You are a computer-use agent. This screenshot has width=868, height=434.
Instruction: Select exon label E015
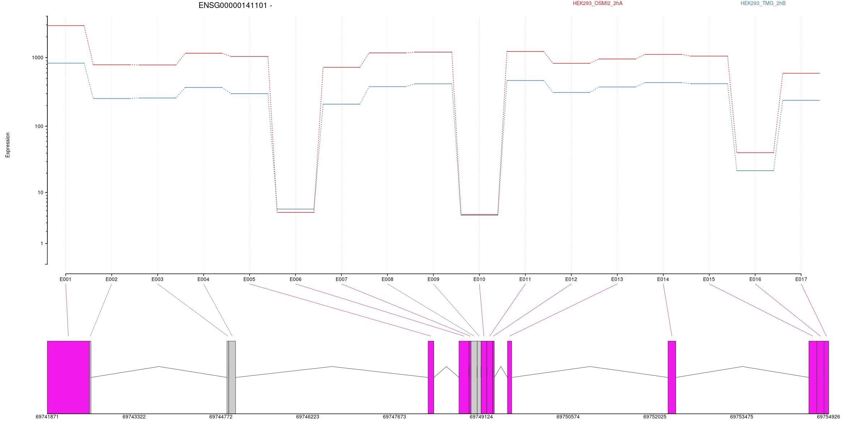(709, 279)
